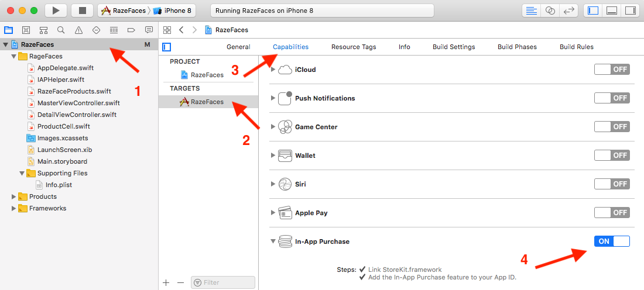Open the Project navigator folder icon
Screen dimensions: 644x290
pos(8,30)
